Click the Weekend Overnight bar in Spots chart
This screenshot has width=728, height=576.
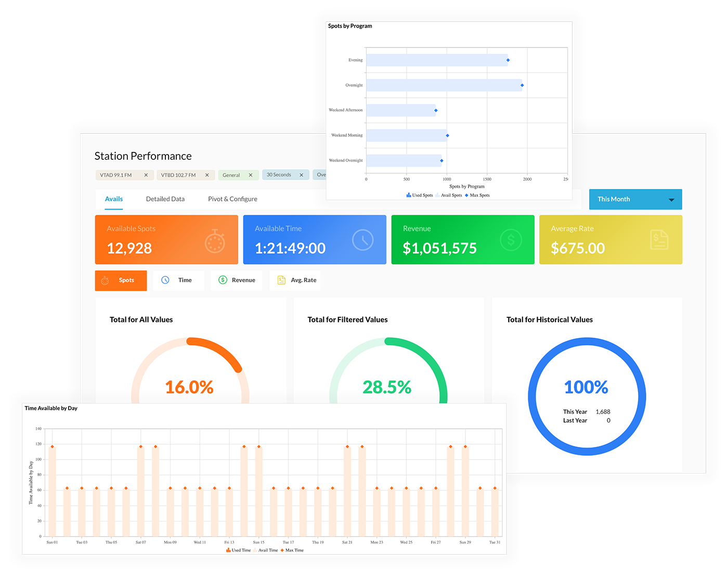click(404, 161)
